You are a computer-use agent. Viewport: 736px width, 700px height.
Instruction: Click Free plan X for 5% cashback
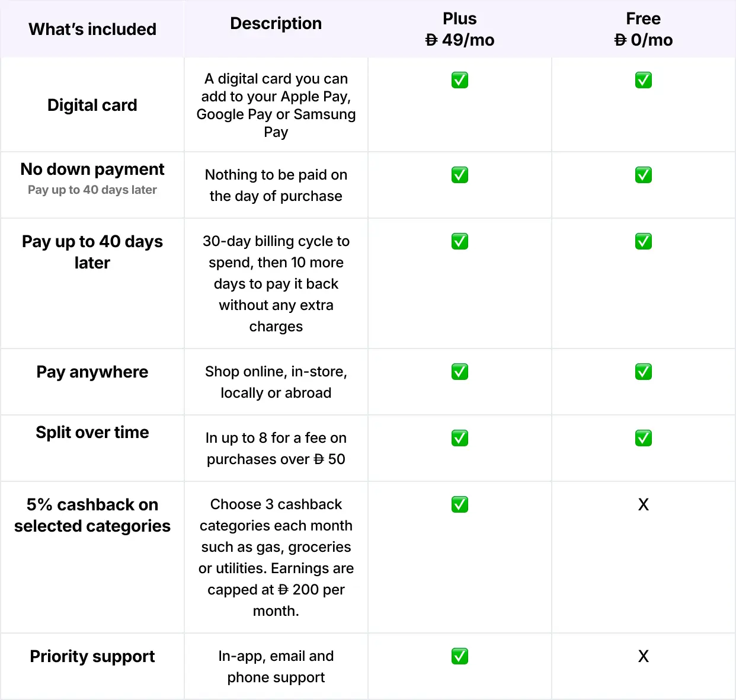tap(644, 504)
